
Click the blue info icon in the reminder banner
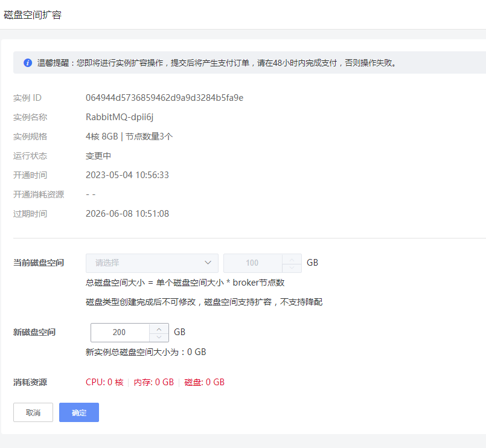point(28,63)
